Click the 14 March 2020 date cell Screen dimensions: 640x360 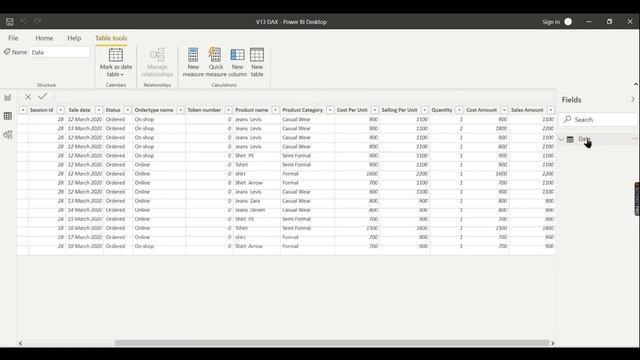[84, 210]
